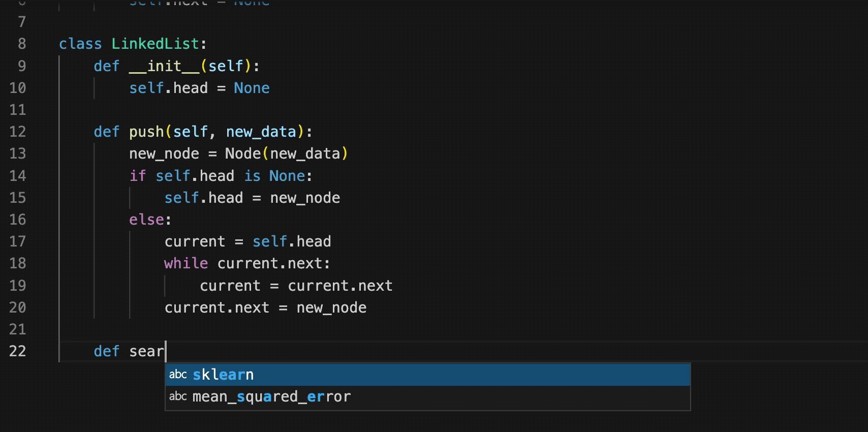868x432 pixels.
Task: Select the "sklearn" autocomplete suggestion
Action: tap(223, 375)
